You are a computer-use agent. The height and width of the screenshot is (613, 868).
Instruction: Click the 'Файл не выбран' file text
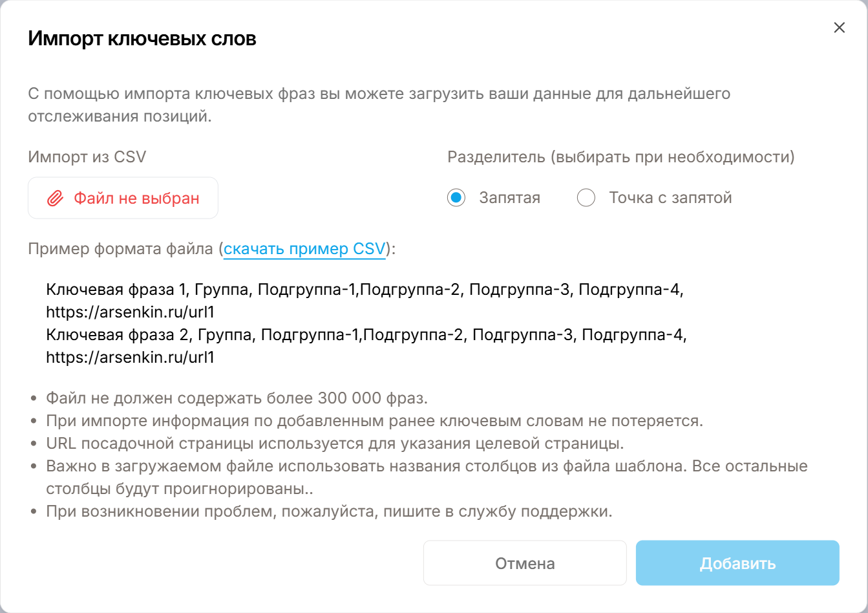(136, 199)
